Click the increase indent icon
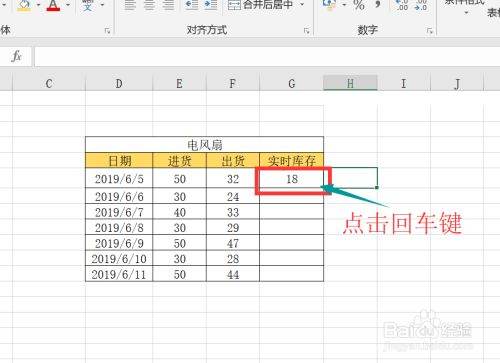This screenshot has height=363, width=500. pyautogui.click(x=211, y=5)
